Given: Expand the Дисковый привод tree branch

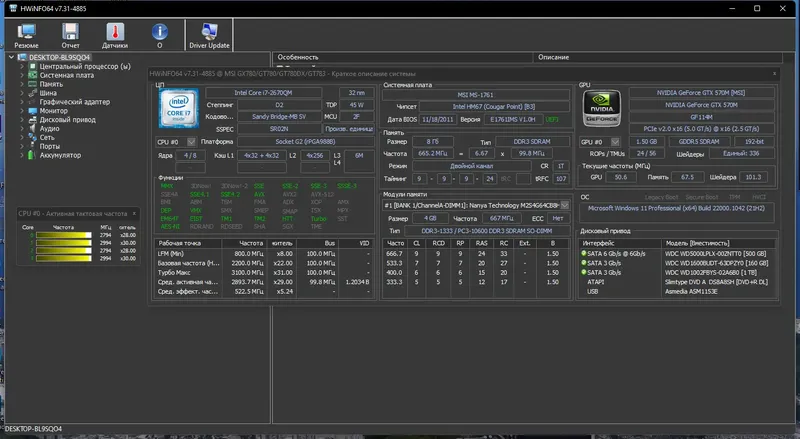Looking at the screenshot, I should (x=22, y=119).
